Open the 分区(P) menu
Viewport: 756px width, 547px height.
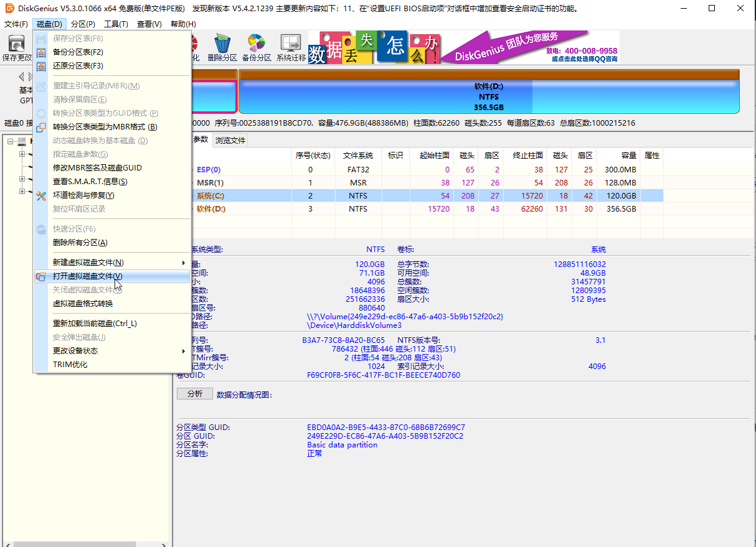[83, 24]
